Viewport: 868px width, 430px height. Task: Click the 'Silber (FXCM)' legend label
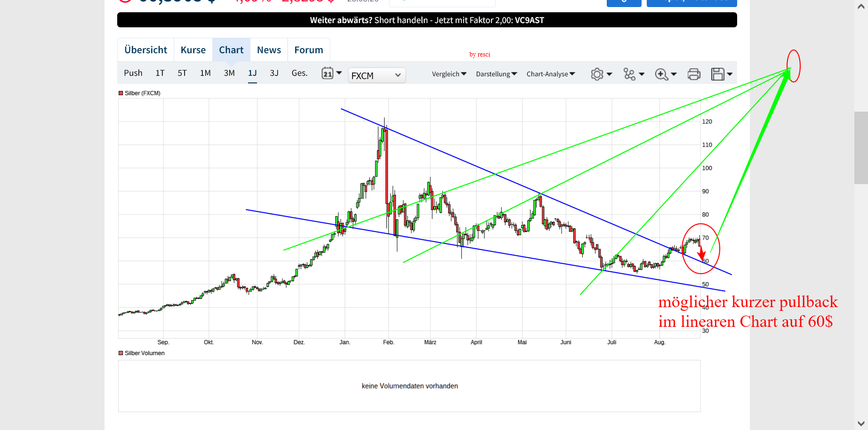tap(143, 93)
